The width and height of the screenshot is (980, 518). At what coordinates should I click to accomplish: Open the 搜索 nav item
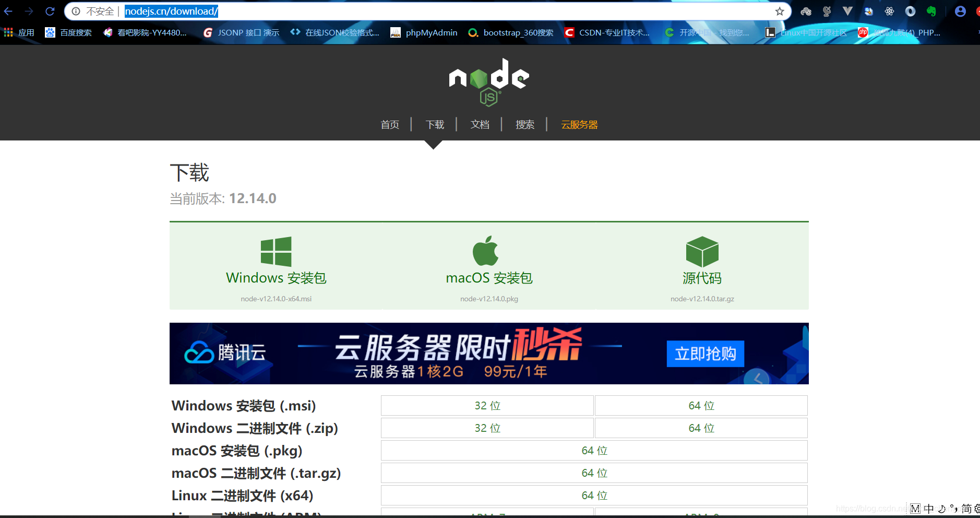(x=525, y=124)
